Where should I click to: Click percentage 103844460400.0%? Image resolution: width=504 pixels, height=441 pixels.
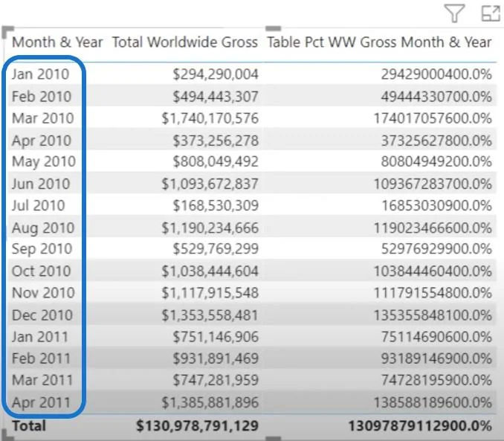point(433,271)
